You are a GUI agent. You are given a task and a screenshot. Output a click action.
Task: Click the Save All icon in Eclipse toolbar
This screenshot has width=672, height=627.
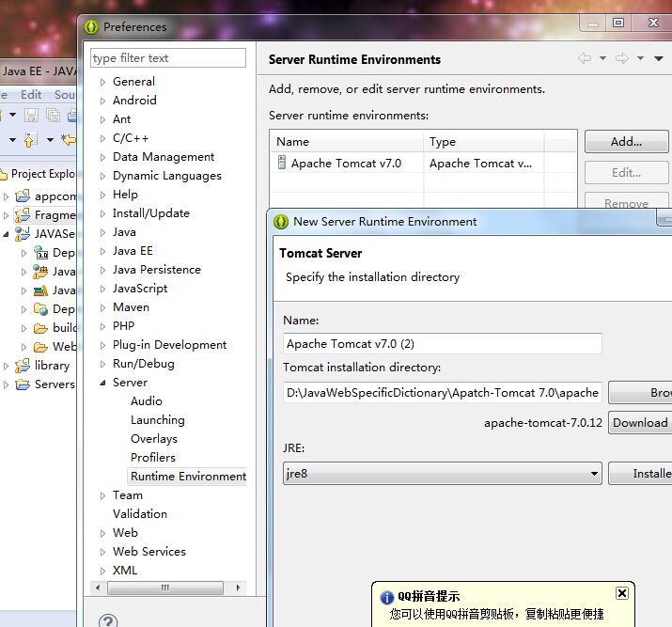click(54, 115)
